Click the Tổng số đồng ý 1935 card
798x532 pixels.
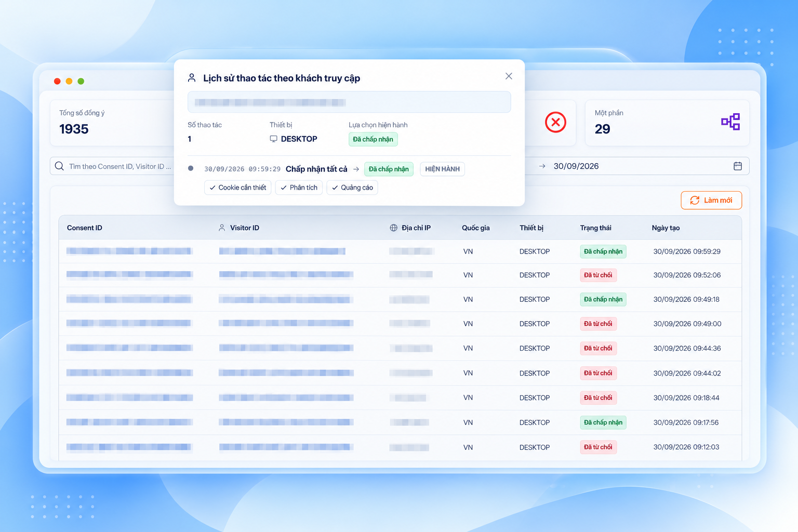click(x=112, y=123)
